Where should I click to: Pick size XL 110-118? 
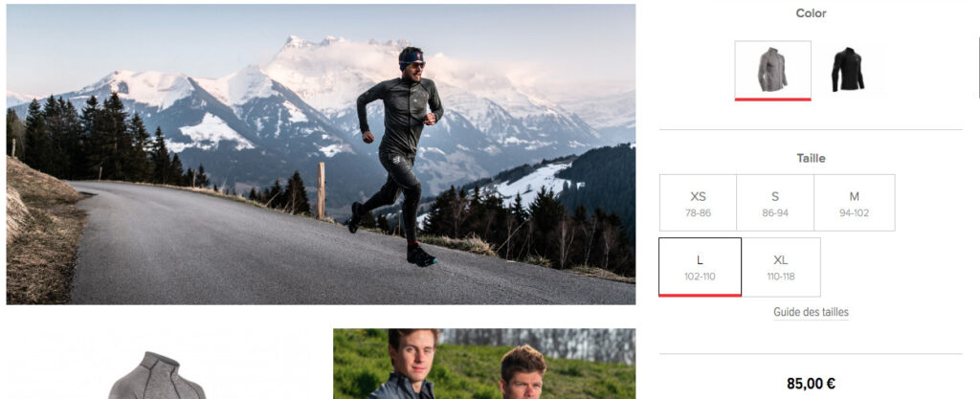[781, 267]
